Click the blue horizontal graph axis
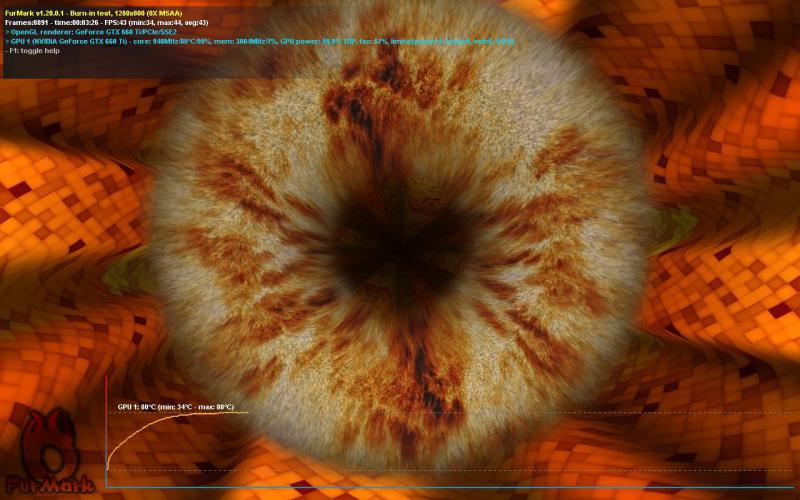This screenshot has height=500, width=800. point(450,488)
